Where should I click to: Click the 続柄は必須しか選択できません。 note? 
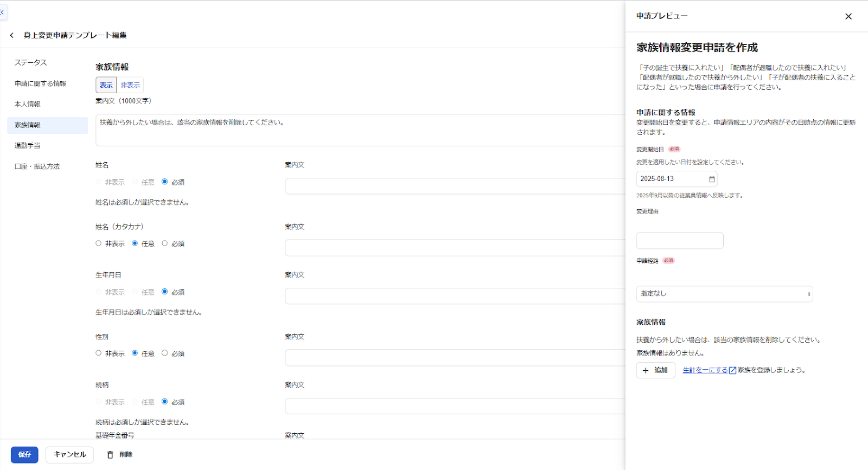(x=142, y=422)
